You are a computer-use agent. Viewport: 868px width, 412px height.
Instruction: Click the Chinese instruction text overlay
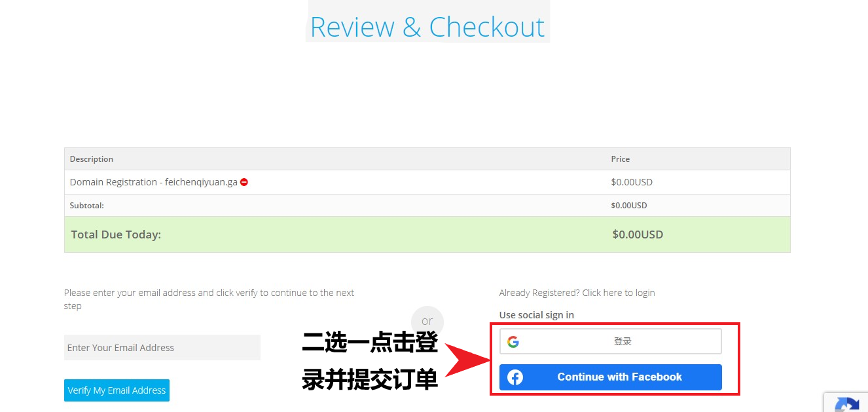pos(370,361)
